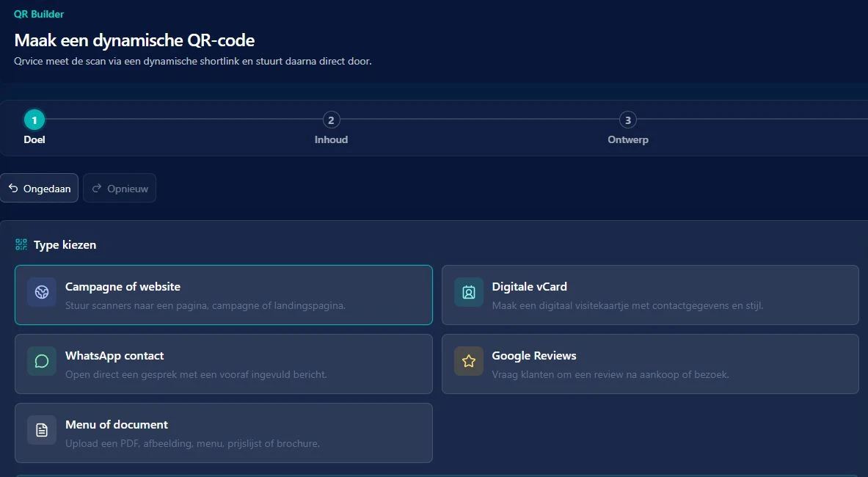Click the Type kiezen section title
The width and height of the screenshot is (868, 477).
pyautogui.click(x=65, y=245)
